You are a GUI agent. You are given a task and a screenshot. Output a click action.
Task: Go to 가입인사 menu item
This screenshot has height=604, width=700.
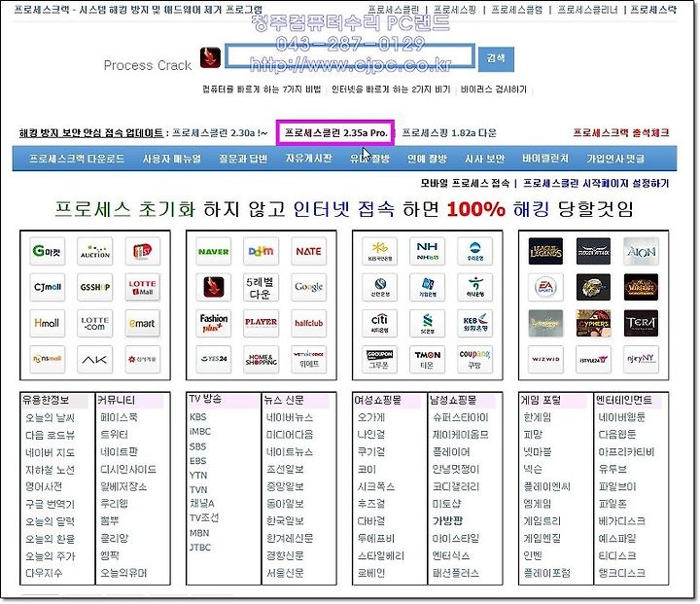615,159
